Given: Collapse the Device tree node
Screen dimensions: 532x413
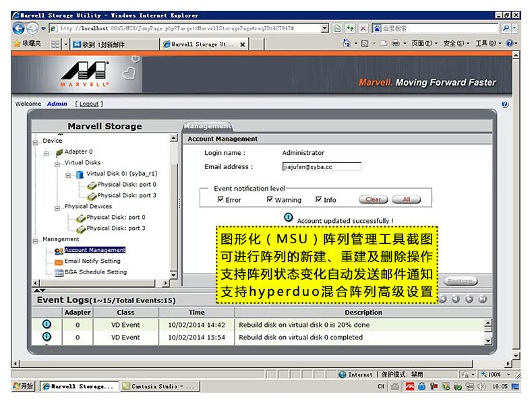Looking at the screenshot, I should click(35, 142).
